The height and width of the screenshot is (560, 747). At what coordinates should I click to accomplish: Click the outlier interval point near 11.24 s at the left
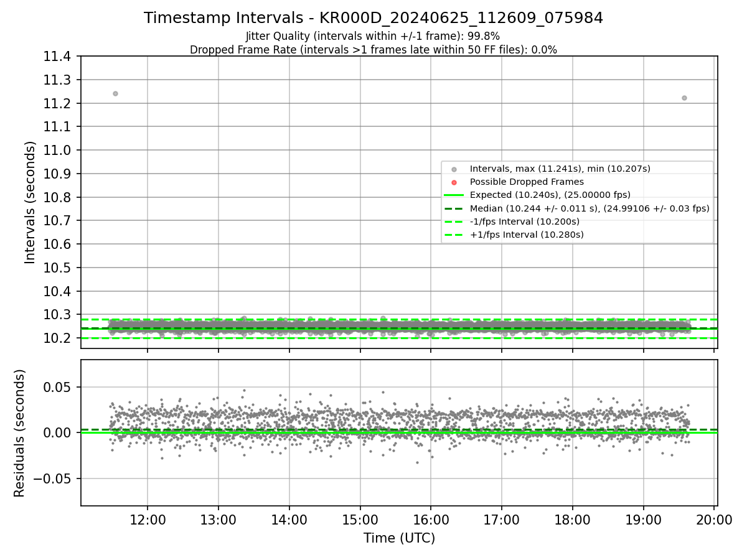coord(115,93)
